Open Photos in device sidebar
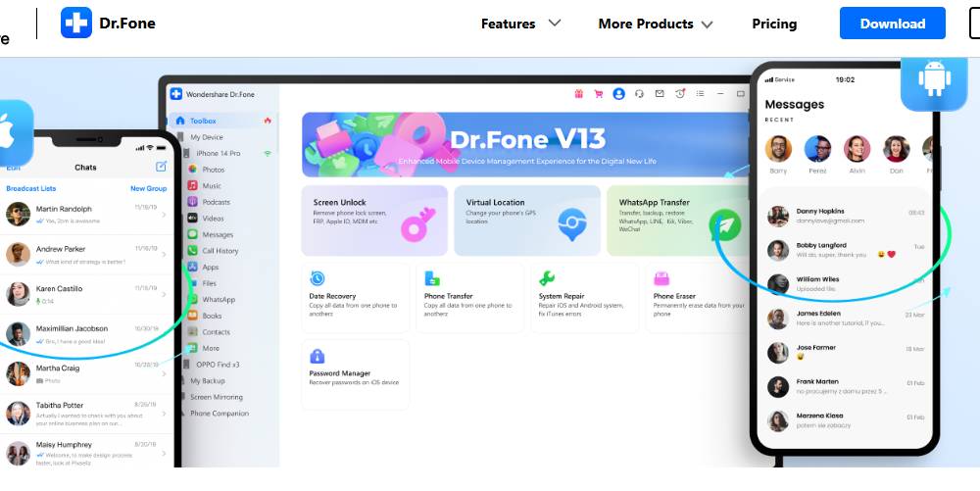 click(x=206, y=170)
